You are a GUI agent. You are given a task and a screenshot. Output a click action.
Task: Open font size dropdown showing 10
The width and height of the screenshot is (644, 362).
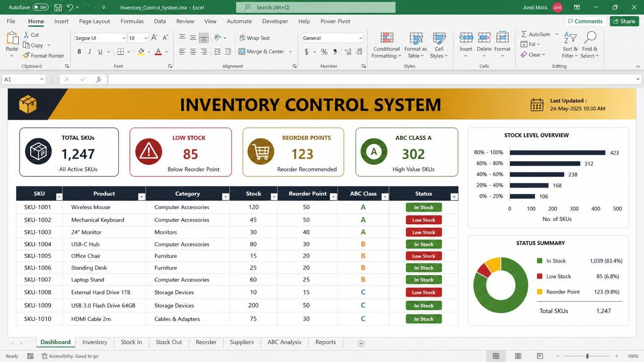click(x=146, y=38)
